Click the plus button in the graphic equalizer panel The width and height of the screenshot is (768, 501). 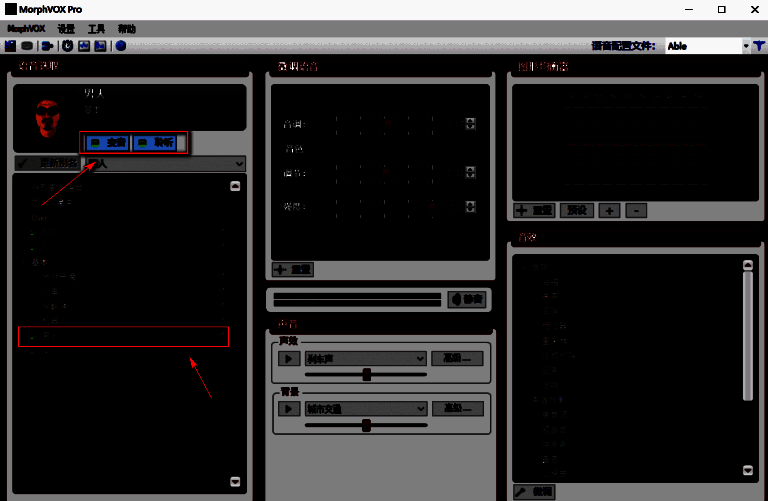coord(610,211)
